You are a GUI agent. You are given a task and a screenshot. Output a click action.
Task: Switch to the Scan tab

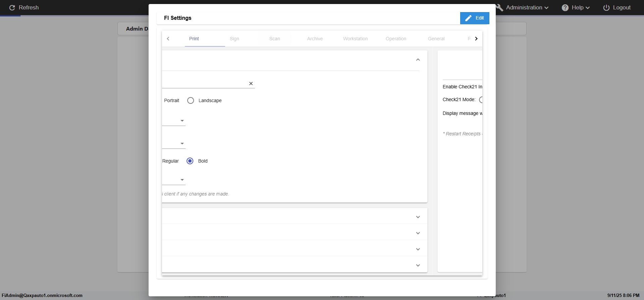pyautogui.click(x=274, y=39)
